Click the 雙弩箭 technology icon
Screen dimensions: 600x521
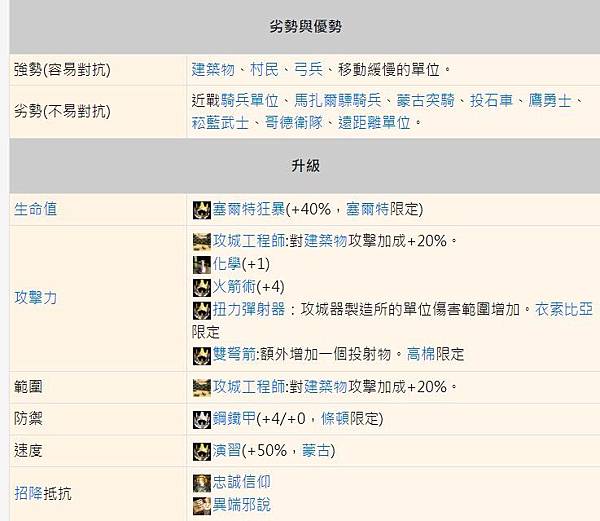[x=201, y=355]
